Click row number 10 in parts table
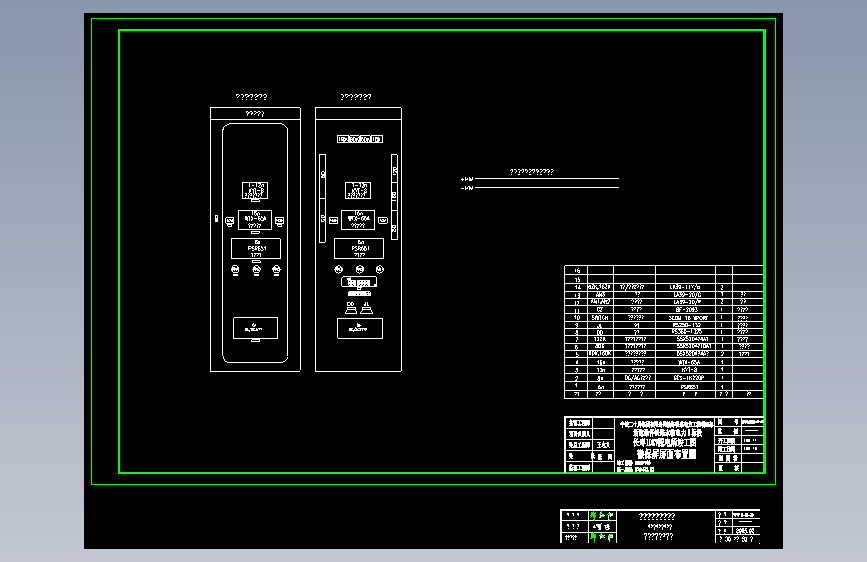The image size is (867, 562). tap(577, 318)
